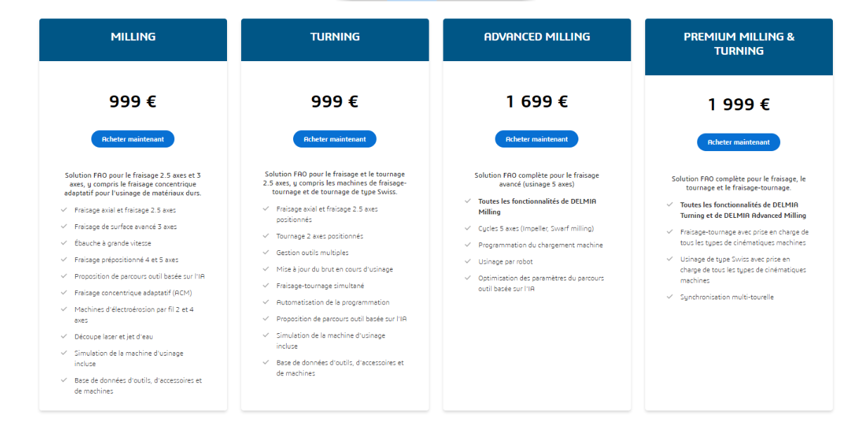Click checkmark next to Fraisage-tournage simultané
Screen dimensions: 868x428
(266, 285)
